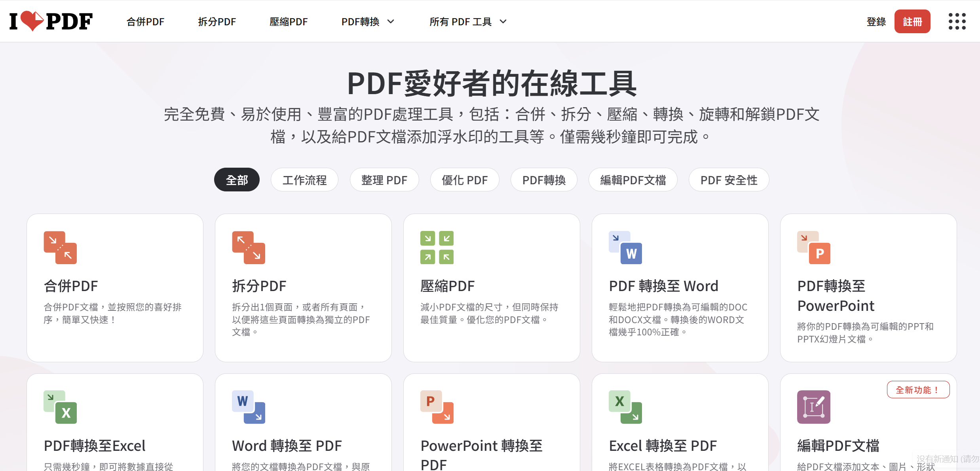Click the 全新功能 badge on 編輯PDF文檔
Screen dimensions: 980x471
tap(917, 390)
